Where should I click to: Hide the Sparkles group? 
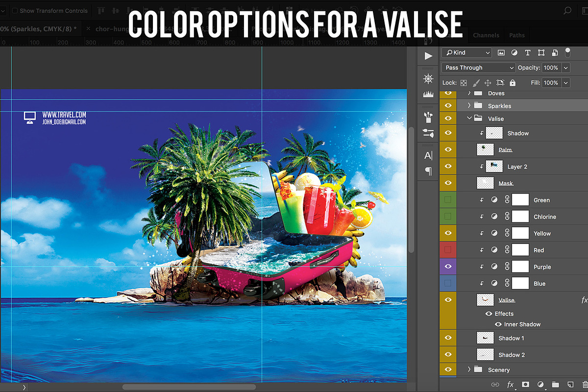point(448,106)
